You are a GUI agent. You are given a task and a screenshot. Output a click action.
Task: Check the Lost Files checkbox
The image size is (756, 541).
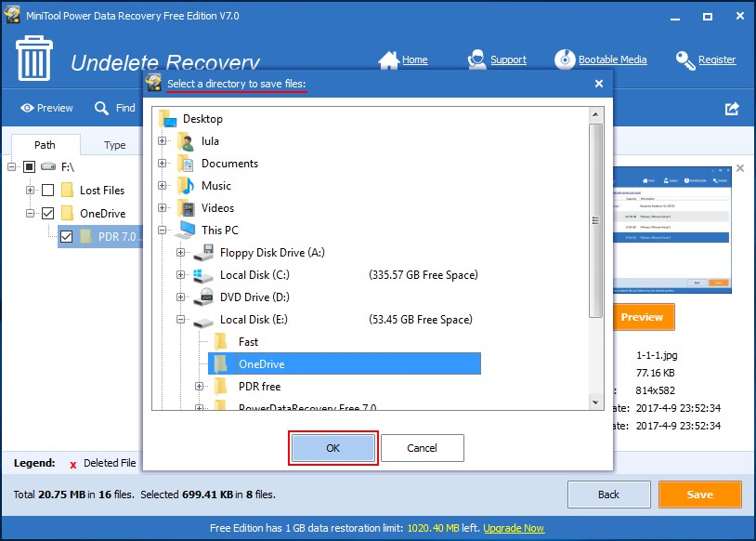tap(47, 191)
